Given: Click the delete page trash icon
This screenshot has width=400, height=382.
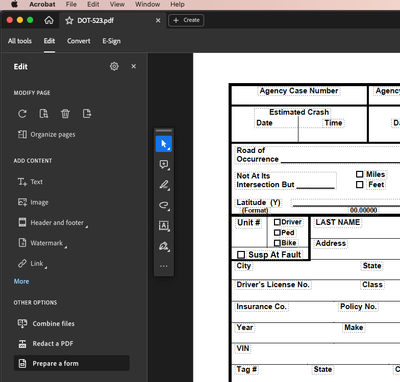Looking at the screenshot, I should tap(65, 114).
